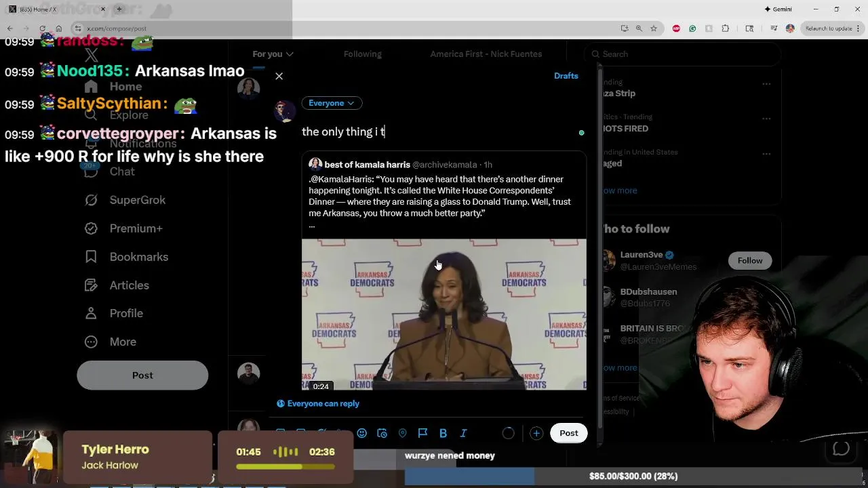Bookmark this page with star icon

pos(654,28)
